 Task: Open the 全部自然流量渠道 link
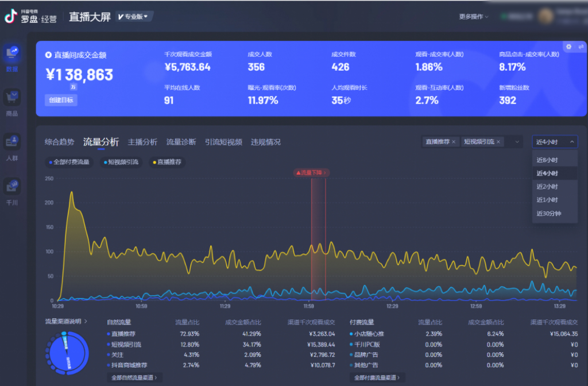(135, 377)
